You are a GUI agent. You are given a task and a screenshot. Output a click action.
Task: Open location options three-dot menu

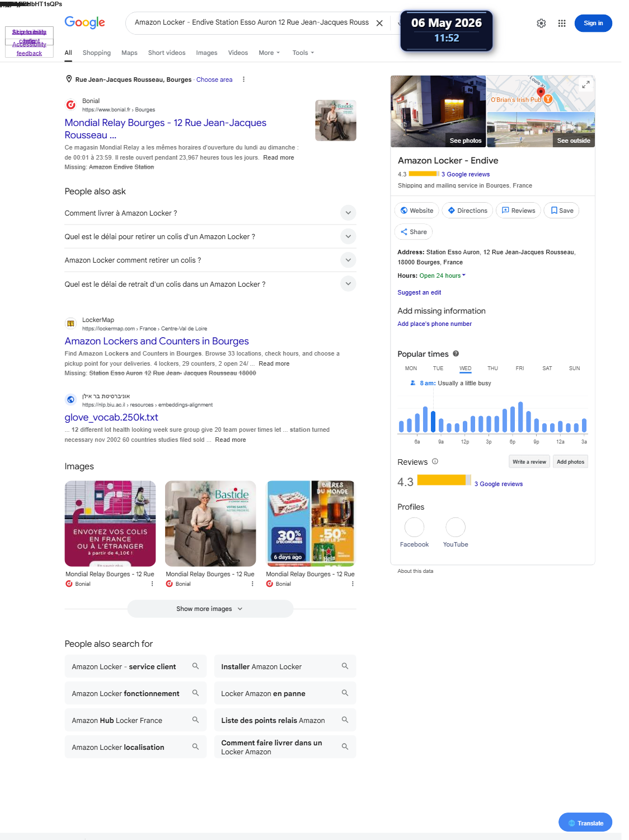pyautogui.click(x=243, y=80)
